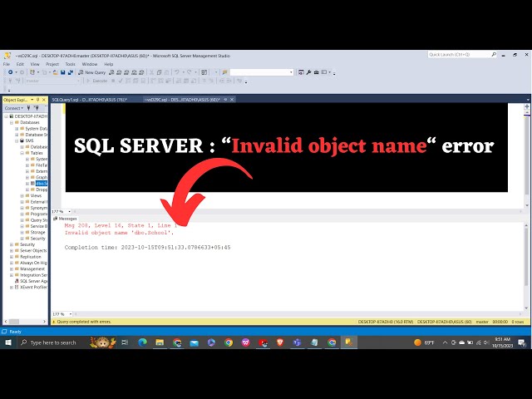
Task: Collapse the Databases node
Action: point(12,122)
